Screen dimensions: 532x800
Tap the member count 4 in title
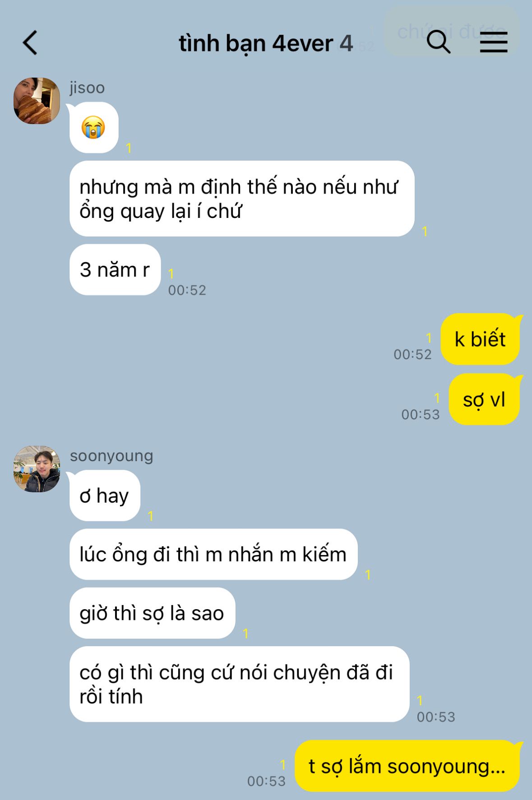pos(346,43)
